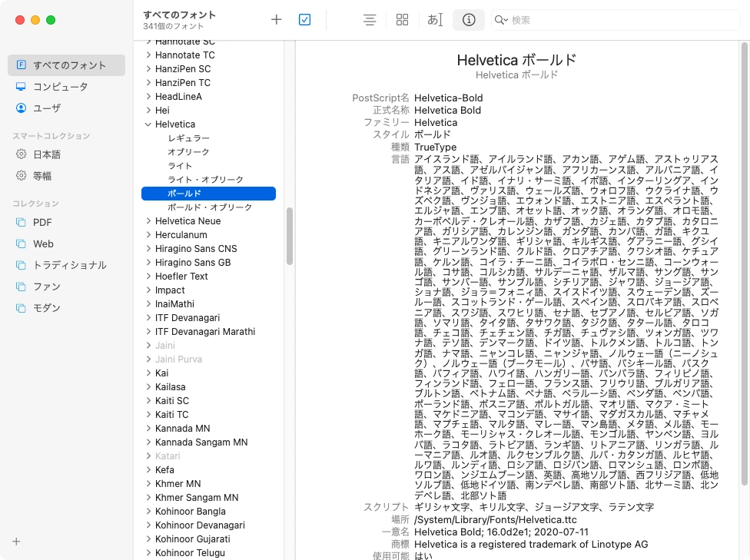Click Helvetica-Bold PostScript name value
Screen dimensions: 750x560
(x=448, y=98)
